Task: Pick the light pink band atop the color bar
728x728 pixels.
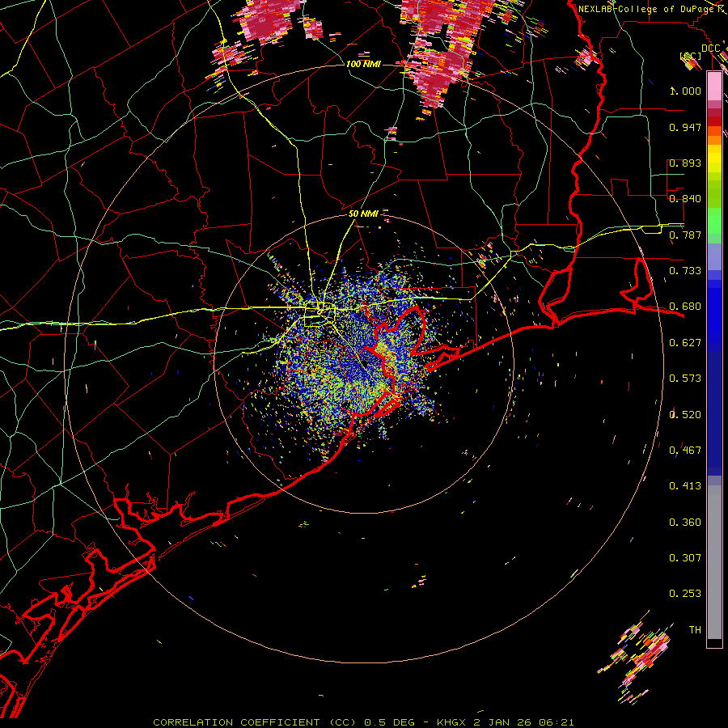Action: [x=714, y=86]
